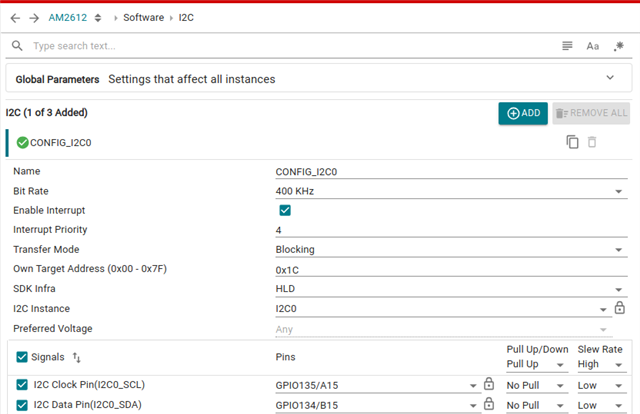Edit the Interrupt Priority value 4
The image size is (640, 414).
451,230
